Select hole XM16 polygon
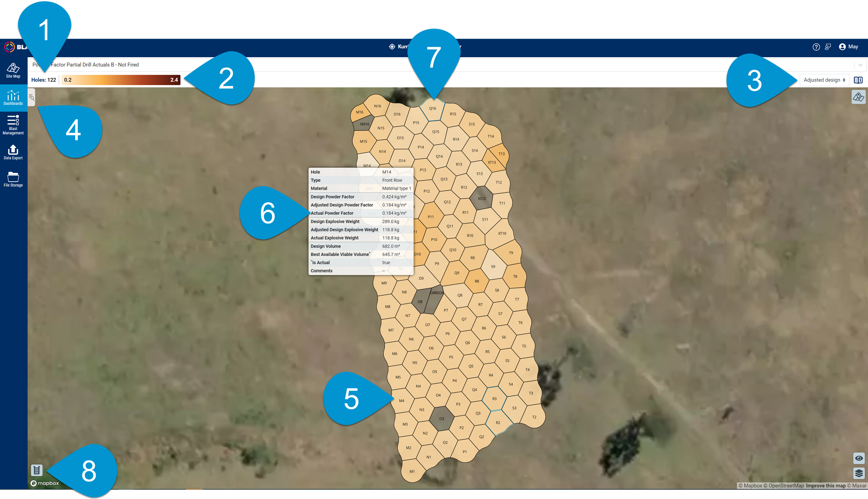This screenshot has height=499, width=868. 364,124
